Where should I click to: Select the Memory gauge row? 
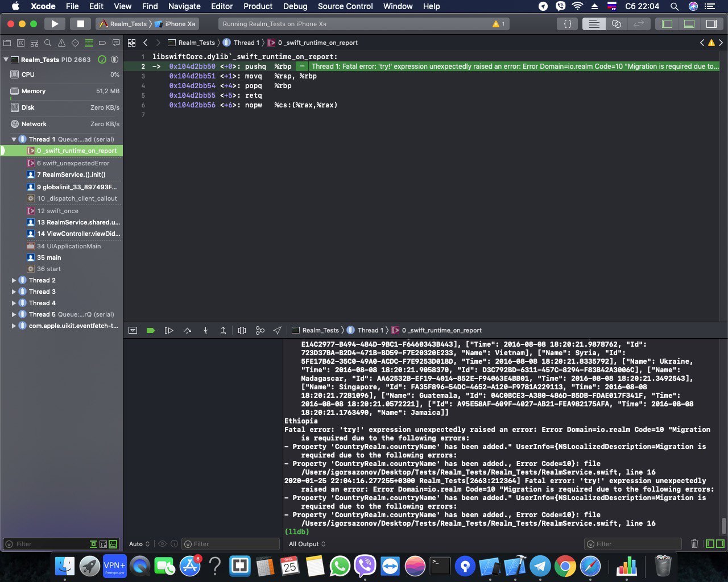pyautogui.click(x=61, y=91)
